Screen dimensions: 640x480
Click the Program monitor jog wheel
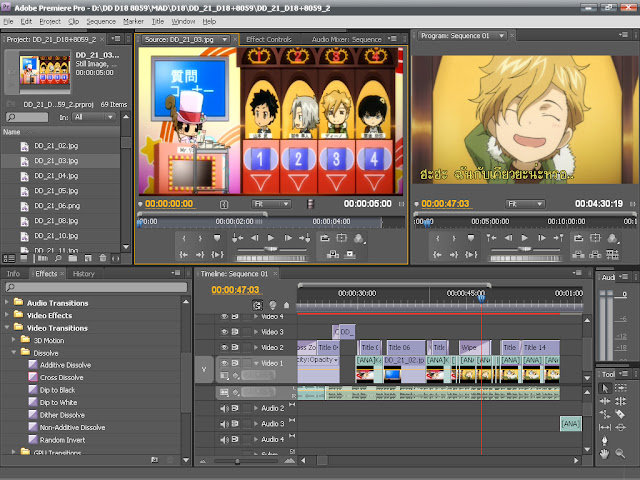(x=525, y=258)
